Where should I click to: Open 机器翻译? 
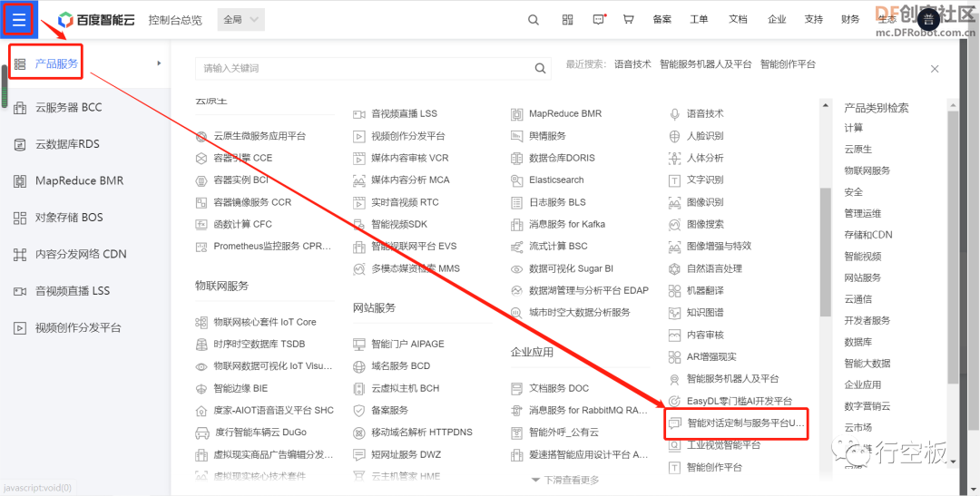(705, 291)
